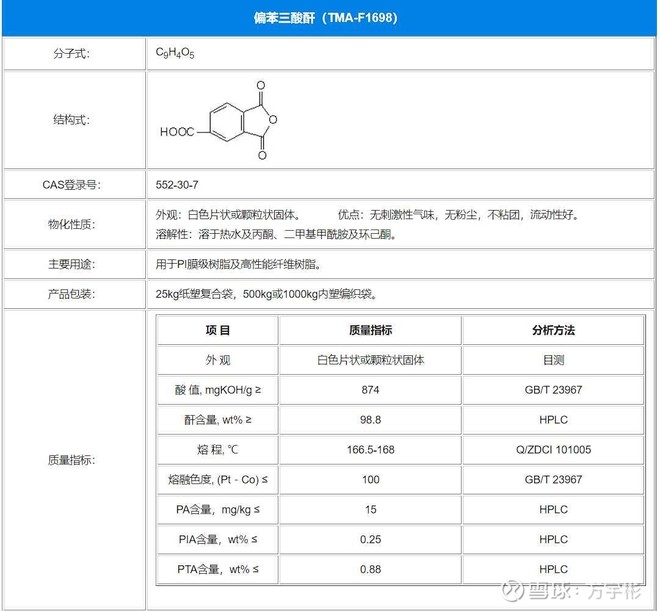Click the 项目 column header

(x=218, y=330)
